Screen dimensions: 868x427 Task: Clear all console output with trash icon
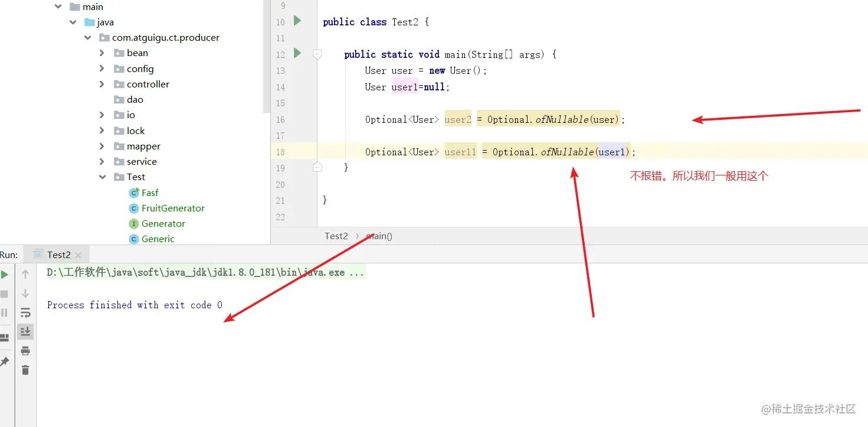point(25,370)
